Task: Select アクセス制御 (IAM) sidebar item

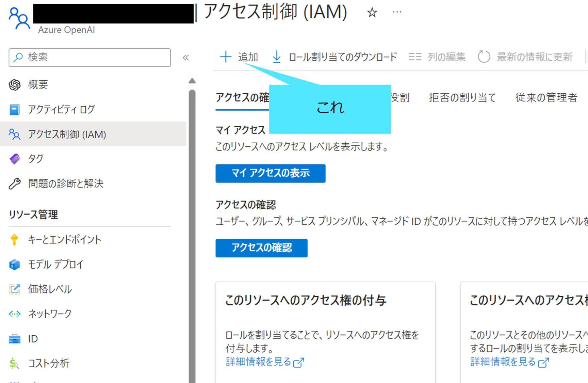Action: [93, 134]
